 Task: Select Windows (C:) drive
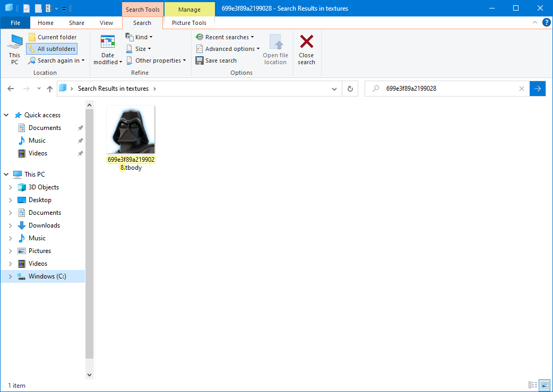point(47,276)
